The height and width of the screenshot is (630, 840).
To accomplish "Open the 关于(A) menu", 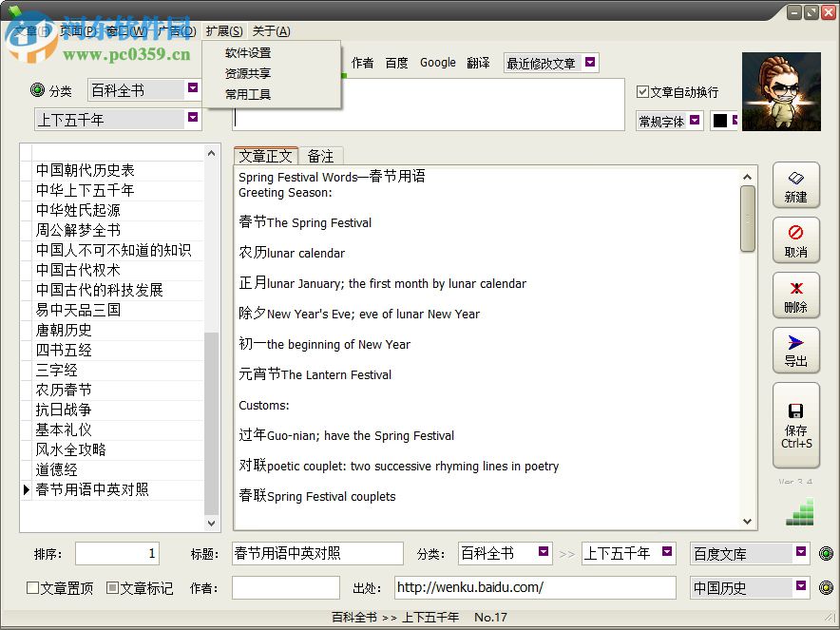I will [271, 31].
